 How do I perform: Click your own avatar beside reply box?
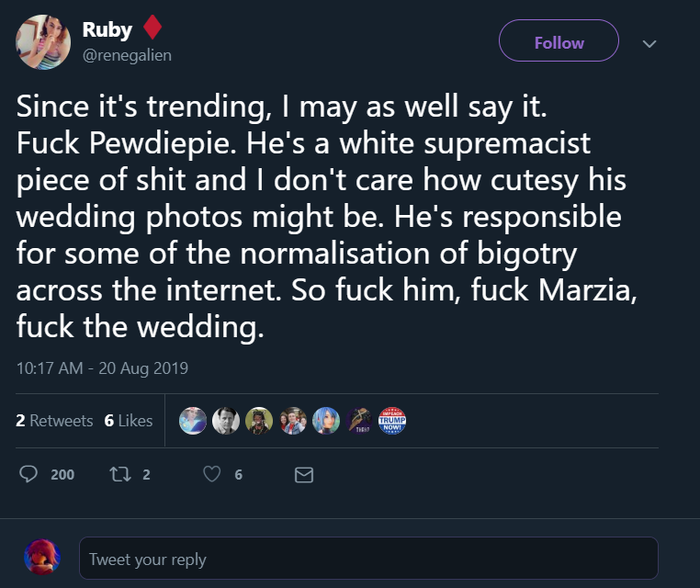coord(42,558)
